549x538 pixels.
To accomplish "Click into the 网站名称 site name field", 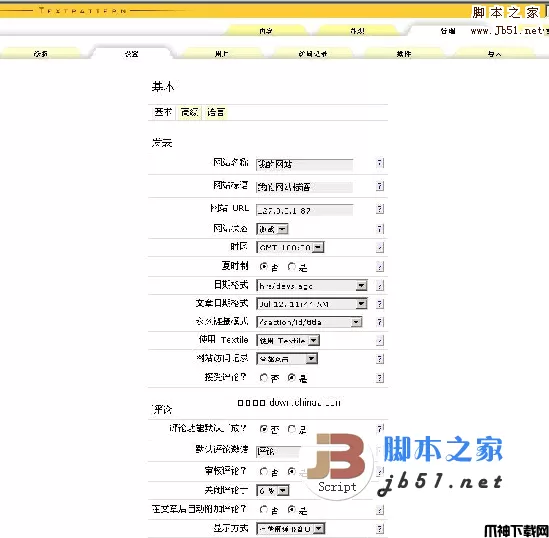I will pyautogui.click(x=304, y=164).
